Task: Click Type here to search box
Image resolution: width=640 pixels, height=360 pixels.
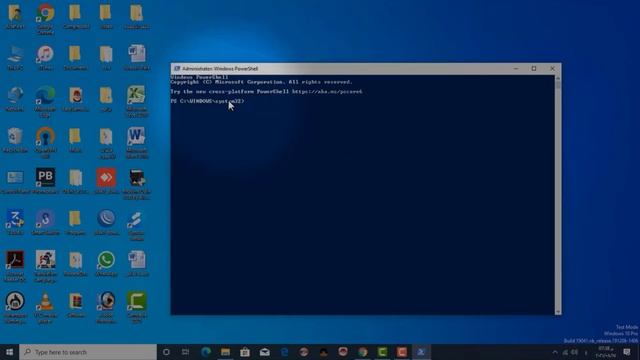Action: [88, 352]
